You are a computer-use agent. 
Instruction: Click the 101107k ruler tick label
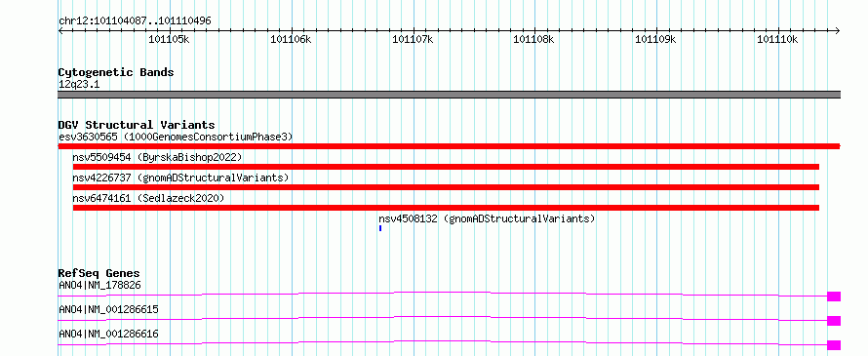pos(413,39)
